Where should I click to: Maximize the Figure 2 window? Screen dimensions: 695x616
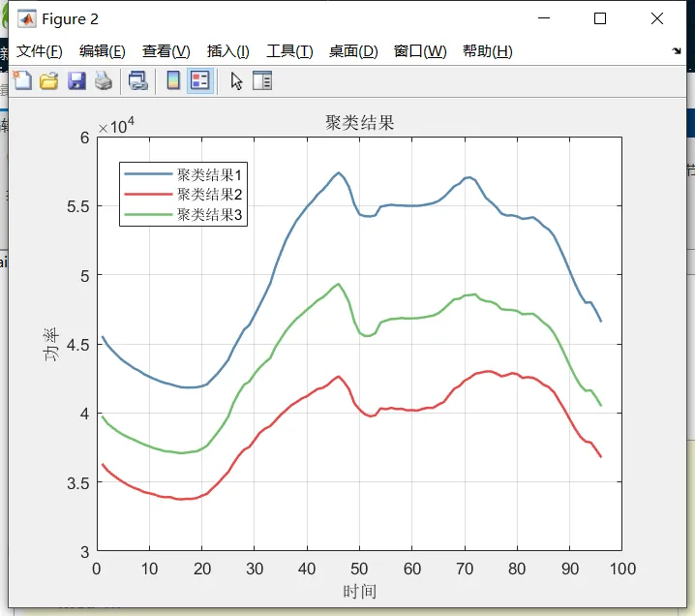600,18
